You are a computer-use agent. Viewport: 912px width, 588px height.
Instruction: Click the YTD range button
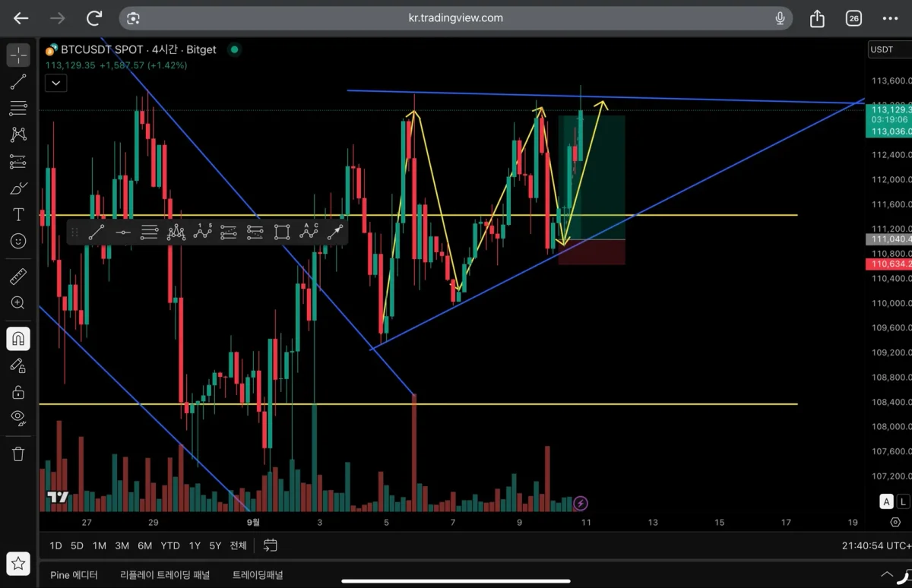coord(170,545)
